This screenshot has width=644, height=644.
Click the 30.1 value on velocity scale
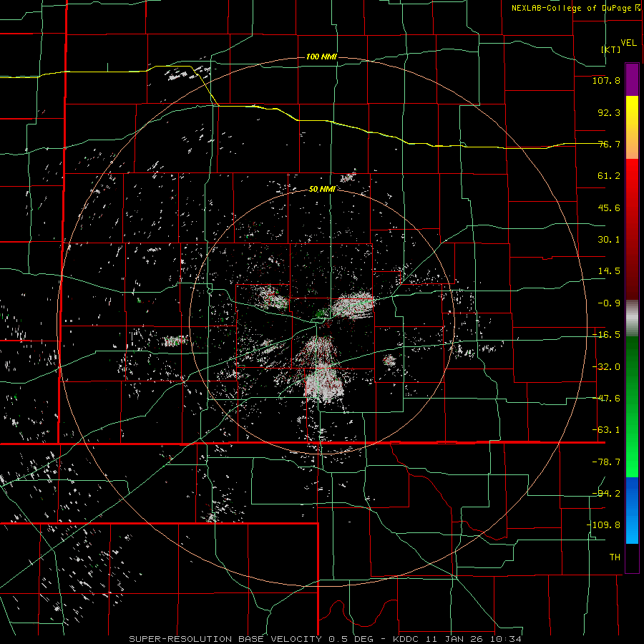coord(609,240)
